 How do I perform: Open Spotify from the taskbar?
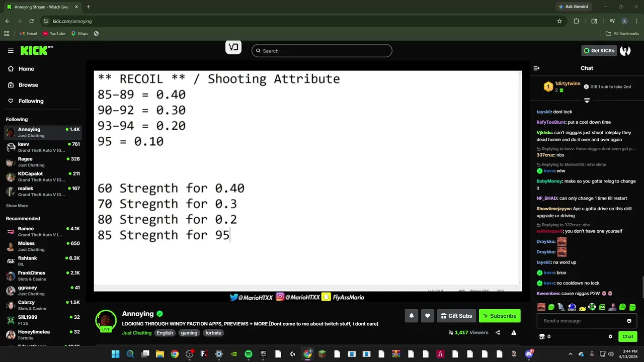pos(249,354)
